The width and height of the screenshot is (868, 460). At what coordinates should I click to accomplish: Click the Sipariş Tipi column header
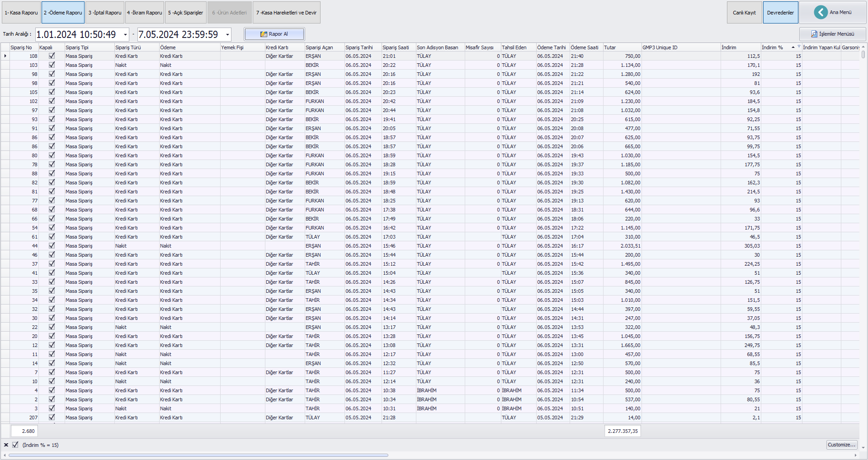tap(89, 47)
